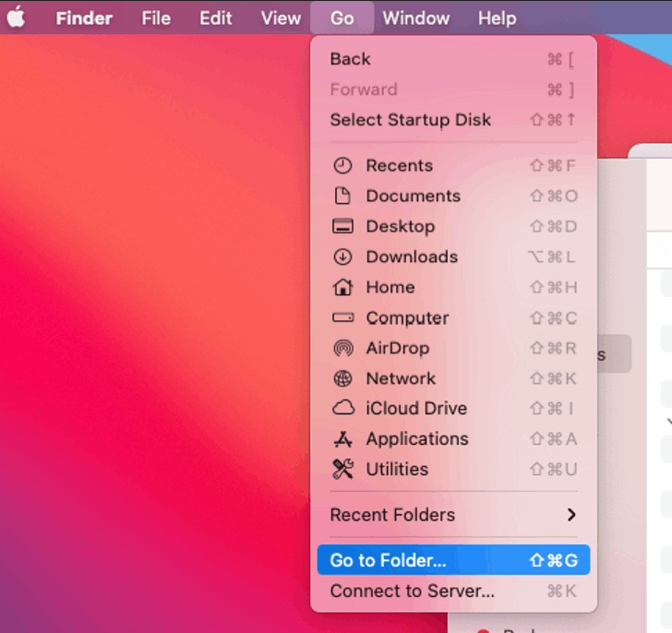Select the Network text label
The width and height of the screenshot is (672, 633).
click(401, 378)
